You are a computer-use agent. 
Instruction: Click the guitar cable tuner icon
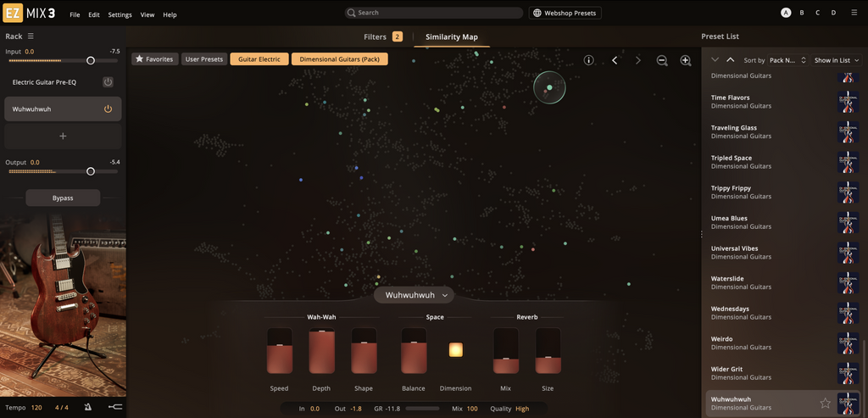115,408
